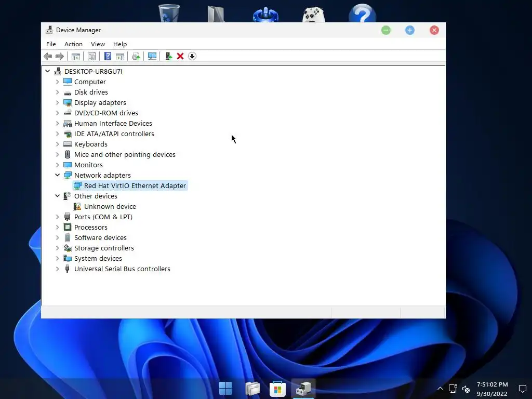Select the Software devices label
532x399 pixels.
[100, 237]
